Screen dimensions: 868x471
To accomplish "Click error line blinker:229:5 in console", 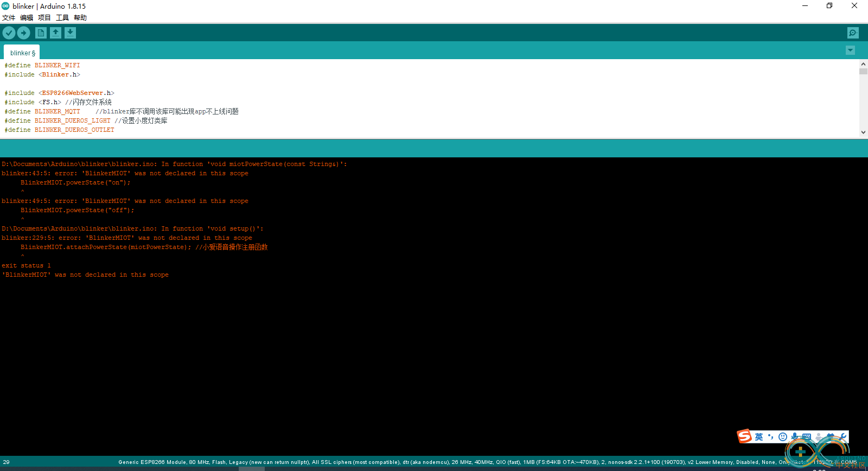I will pos(127,238).
